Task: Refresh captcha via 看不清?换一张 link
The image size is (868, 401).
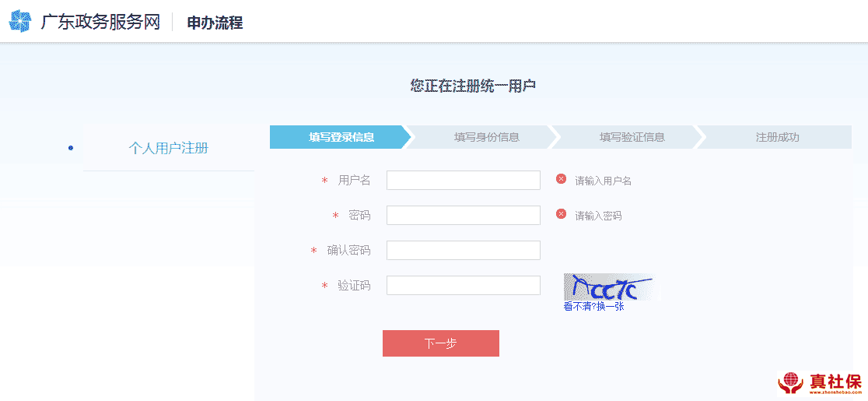Action: click(x=593, y=307)
